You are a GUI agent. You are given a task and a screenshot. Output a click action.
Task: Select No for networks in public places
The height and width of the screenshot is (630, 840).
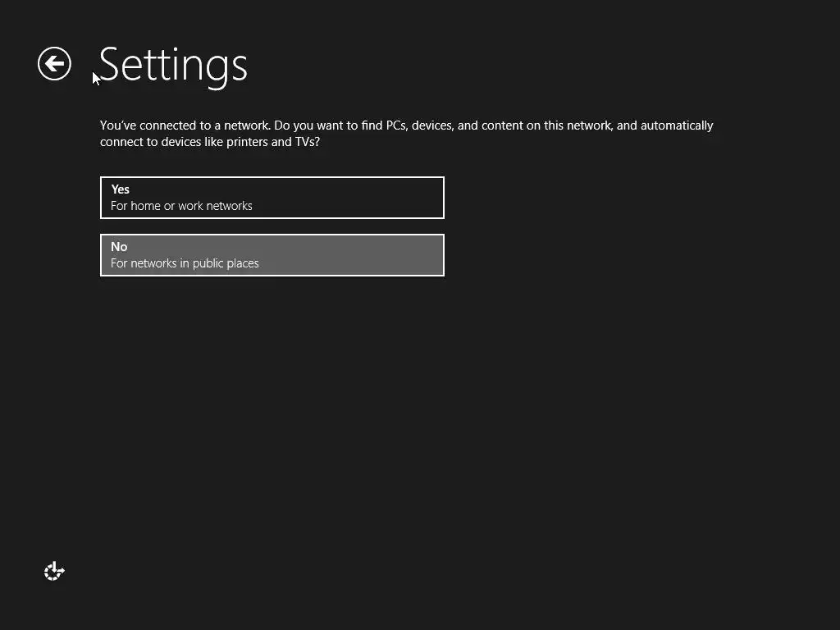[272, 255]
